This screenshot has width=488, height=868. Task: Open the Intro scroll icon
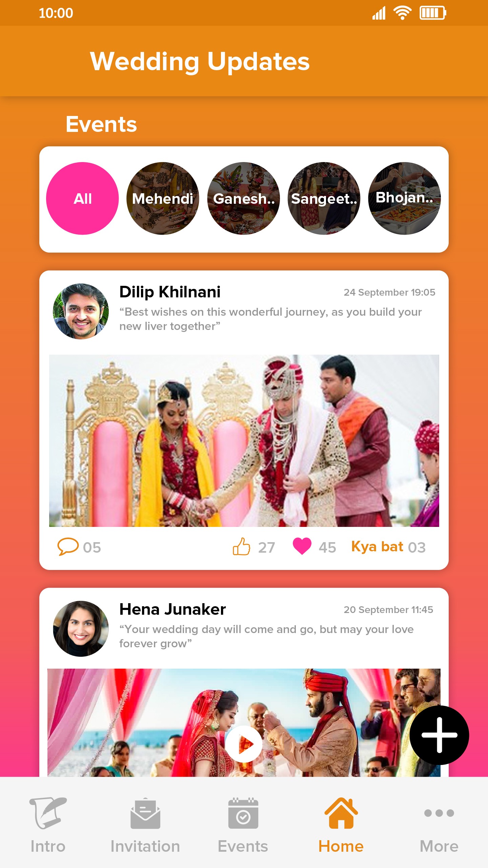(x=48, y=813)
